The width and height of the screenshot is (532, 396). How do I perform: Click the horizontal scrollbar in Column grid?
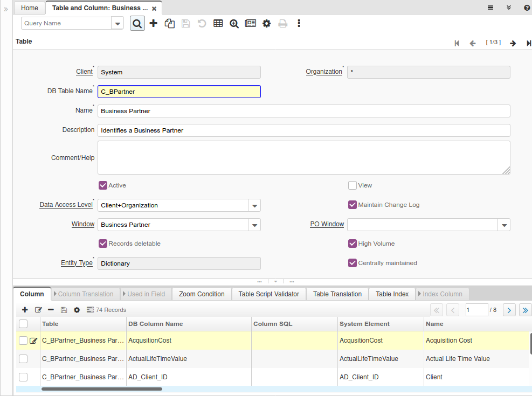tap(102, 388)
